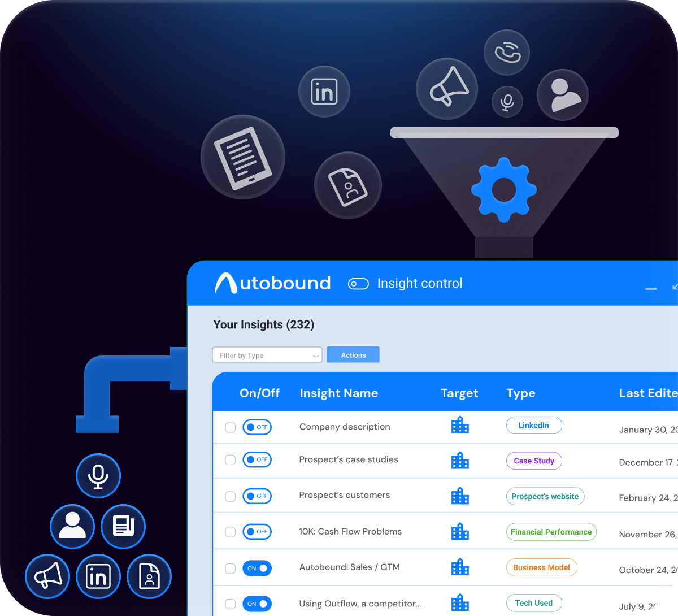Viewport: 678px width, 616px height.
Task: Enable the Prospect's customers insight toggle
Action: (257, 496)
